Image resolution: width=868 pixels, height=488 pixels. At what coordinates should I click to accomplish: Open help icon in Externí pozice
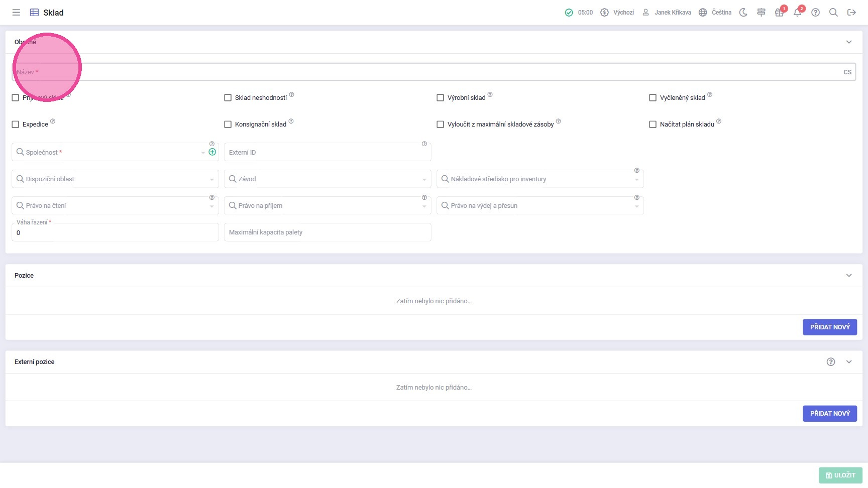(831, 362)
